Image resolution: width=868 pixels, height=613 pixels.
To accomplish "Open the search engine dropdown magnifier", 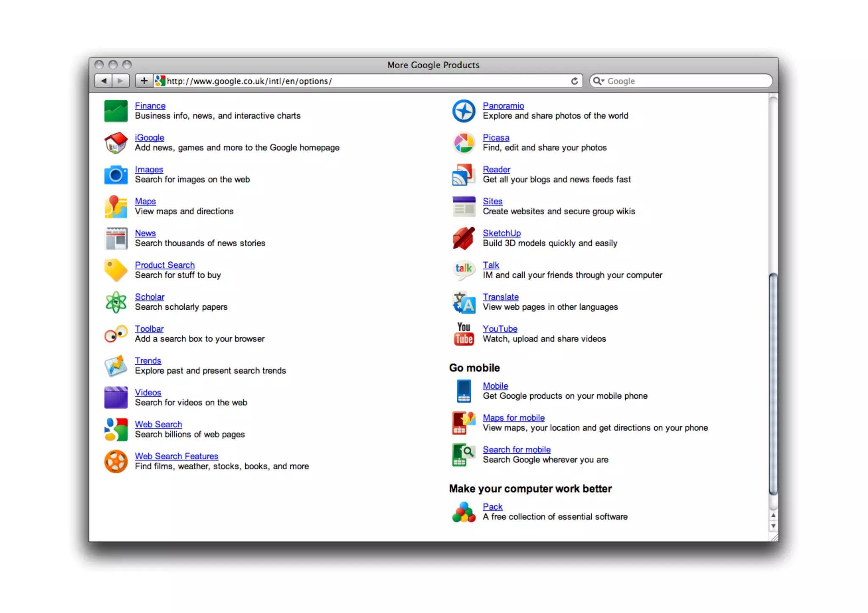I will (598, 81).
